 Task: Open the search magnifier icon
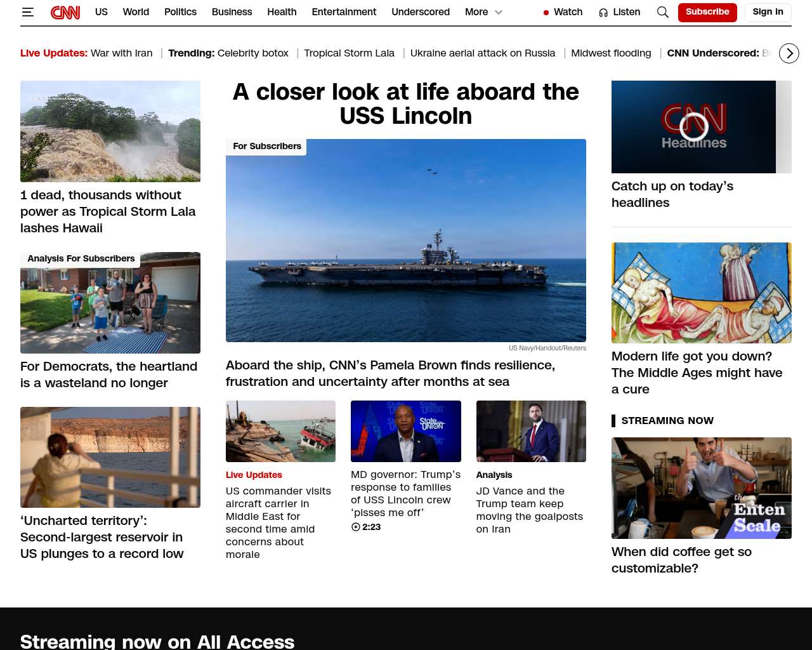pyautogui.click(x=663, y=12)
